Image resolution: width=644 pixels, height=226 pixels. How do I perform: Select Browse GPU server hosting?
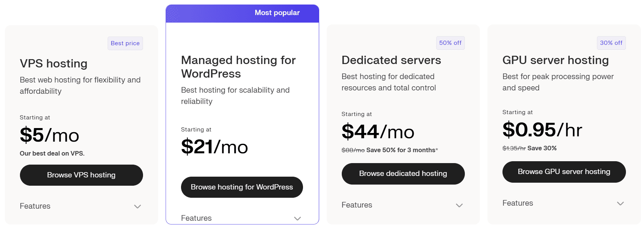(564, 172)
